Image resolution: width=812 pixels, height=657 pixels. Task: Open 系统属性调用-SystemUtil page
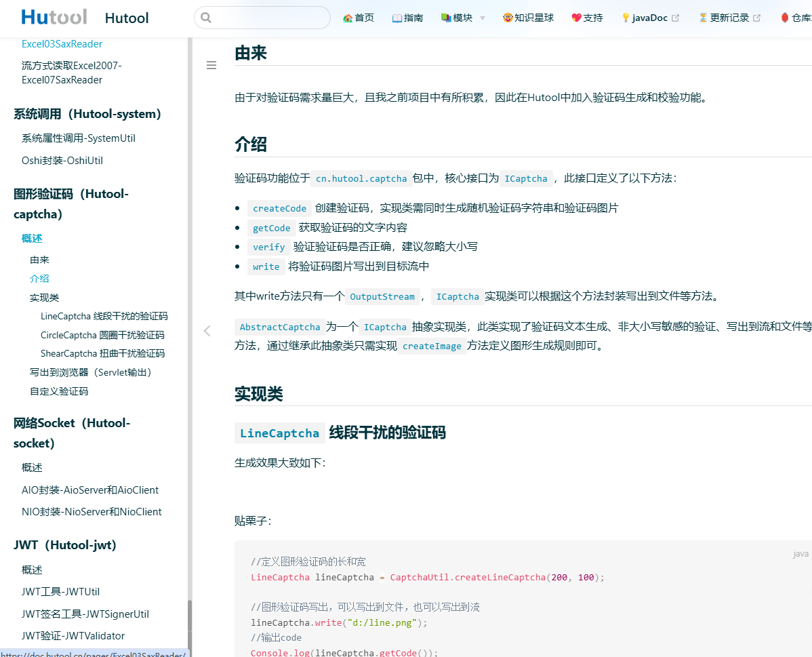78,138
